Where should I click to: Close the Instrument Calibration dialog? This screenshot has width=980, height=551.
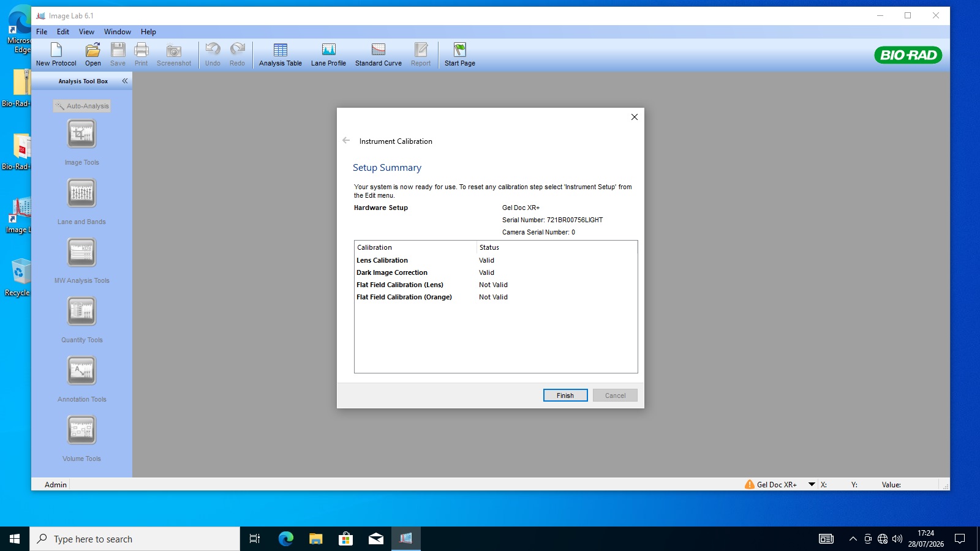click(x=635, y=117)
